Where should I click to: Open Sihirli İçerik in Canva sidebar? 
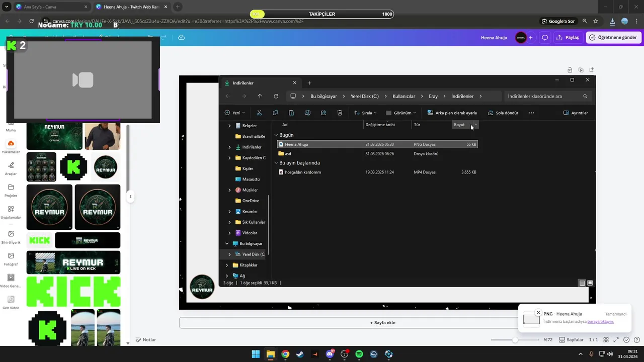11,237
